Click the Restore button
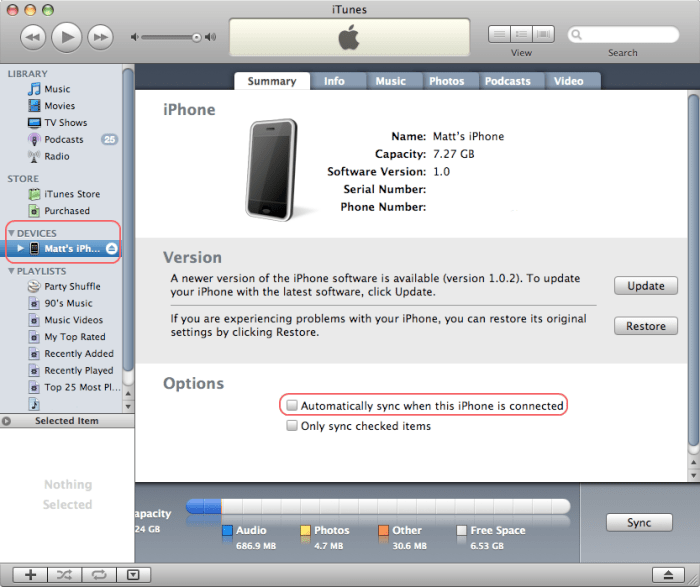 click(x=646, y=326)
